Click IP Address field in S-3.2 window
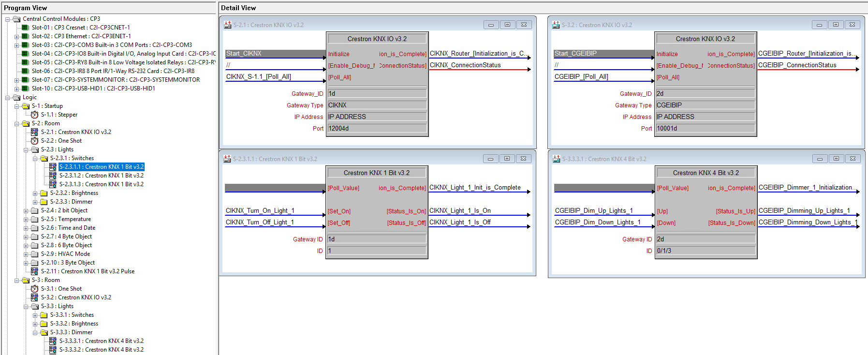The width and height of the screenshot is (868, 355). [706, 117]
